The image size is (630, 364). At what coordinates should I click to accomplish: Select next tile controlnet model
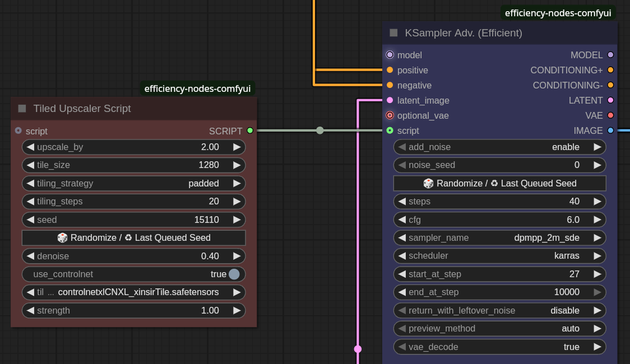click(x=237, y=292)
